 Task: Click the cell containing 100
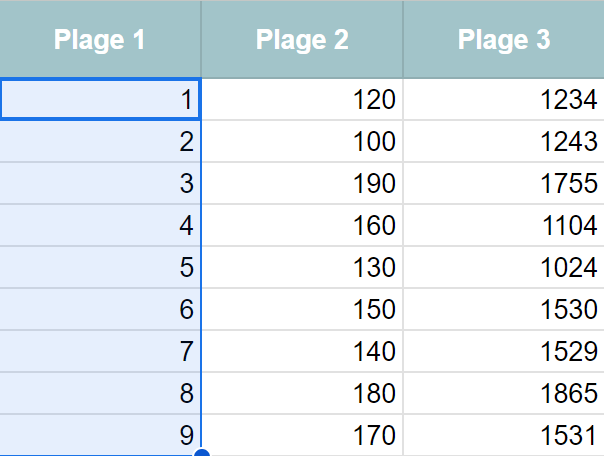tap(302, 141)
